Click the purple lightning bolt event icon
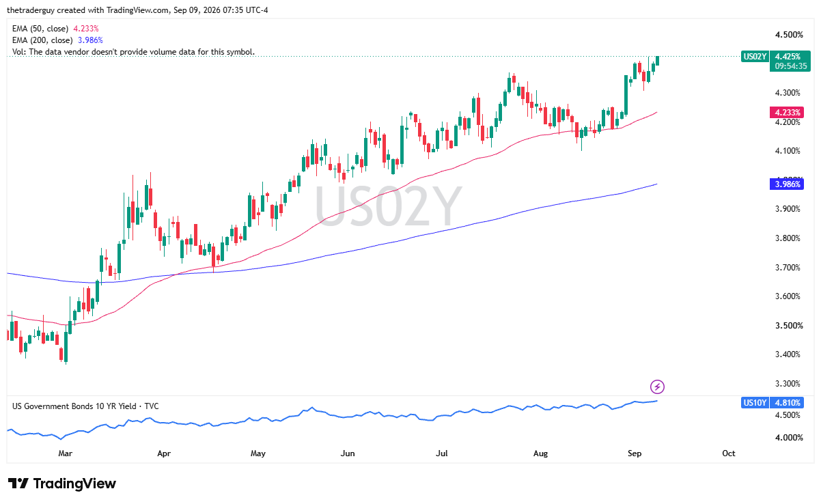This screenshot has width=821, height=504. pyautogui.click(x=657, y=387)
